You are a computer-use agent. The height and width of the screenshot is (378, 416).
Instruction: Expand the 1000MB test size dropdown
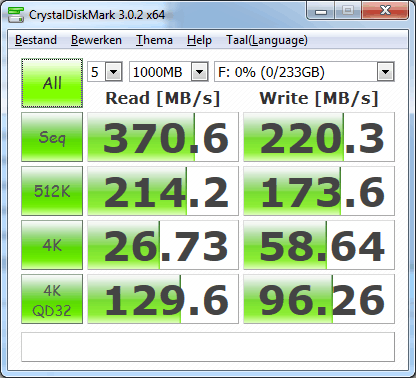click(199, 72)
